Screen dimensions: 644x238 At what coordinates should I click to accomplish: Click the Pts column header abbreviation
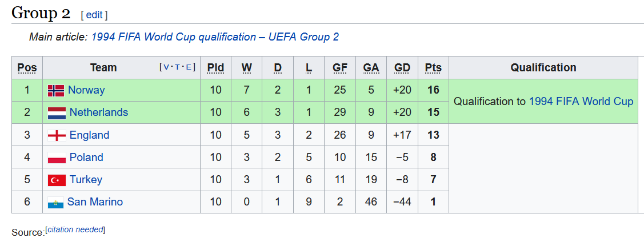[x=433, y=67]
